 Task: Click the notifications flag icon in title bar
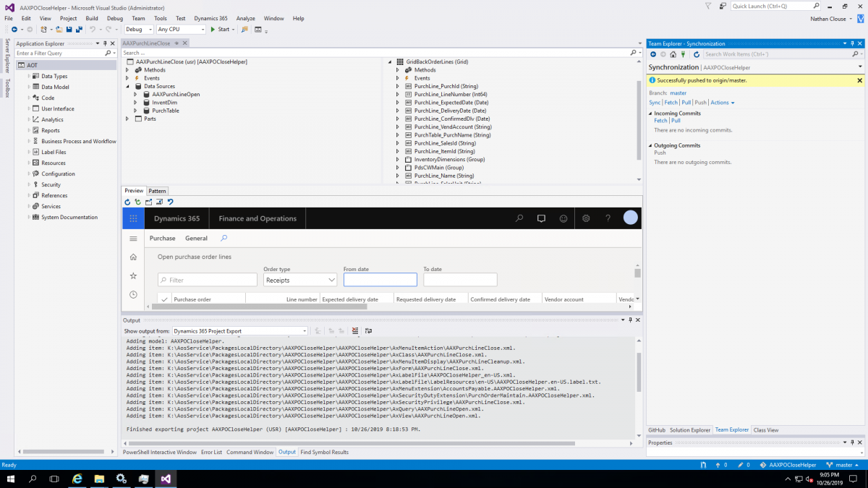[x=709, y=6]
